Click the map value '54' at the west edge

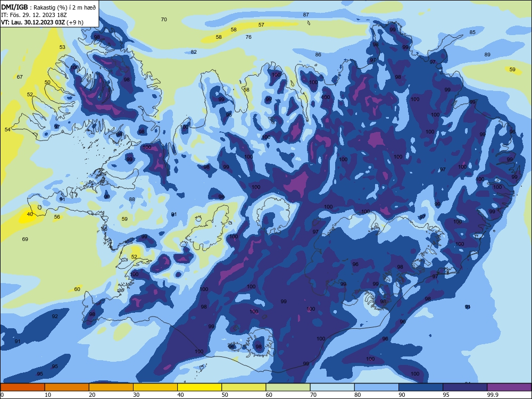[x=7, y=130]
